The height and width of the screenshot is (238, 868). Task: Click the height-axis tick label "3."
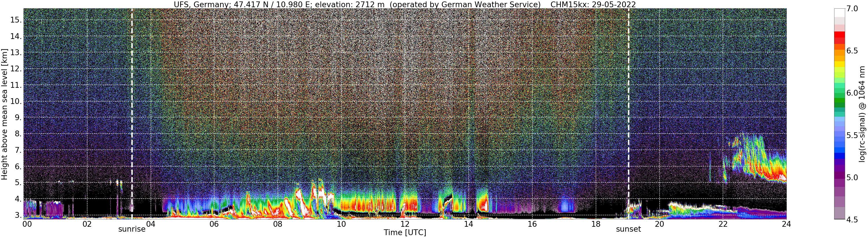click(x=18, y=215)
